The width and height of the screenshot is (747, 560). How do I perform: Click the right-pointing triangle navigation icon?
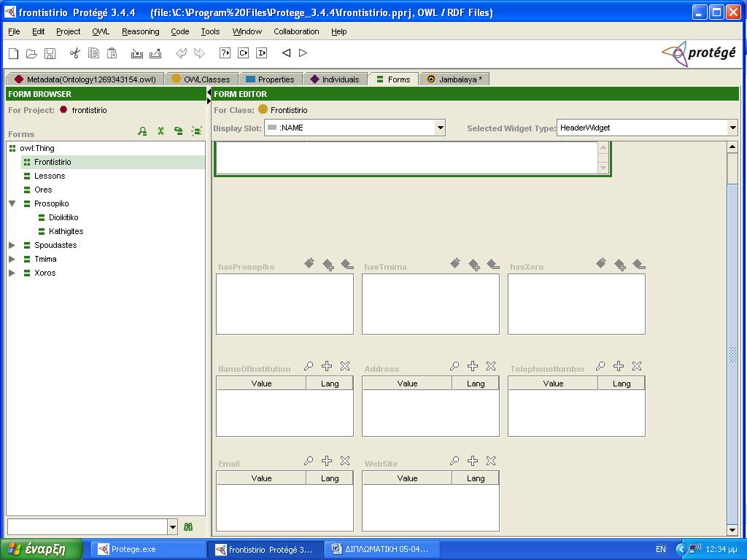pyautogui.click(x=303, y=52)
